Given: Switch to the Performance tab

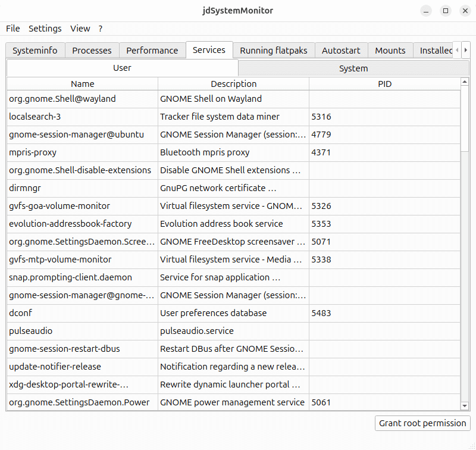Looking at the screenshot, I should [x=152, y=51].
